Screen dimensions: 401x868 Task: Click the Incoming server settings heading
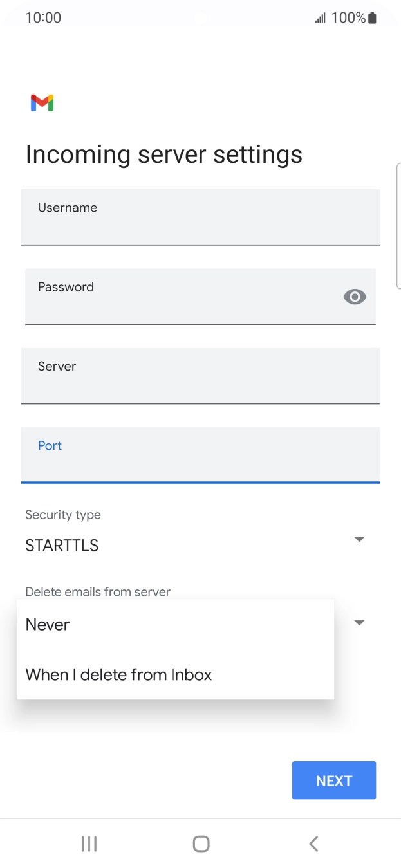pyautogui.click(x=163, y=154)
